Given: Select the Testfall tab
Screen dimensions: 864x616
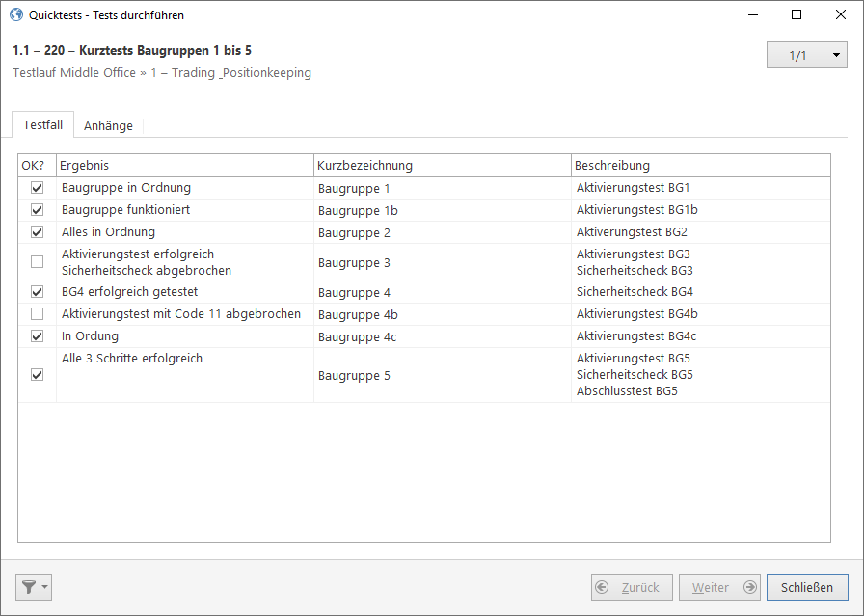Looking at the screenshot, I should (x=43, y=125).
